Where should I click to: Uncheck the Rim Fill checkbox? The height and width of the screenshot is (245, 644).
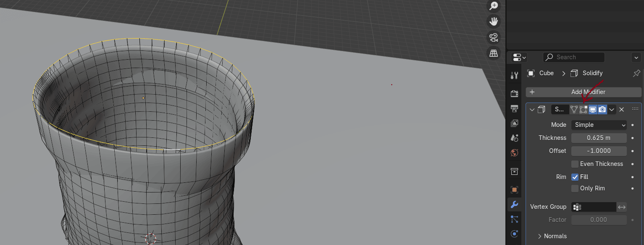(575, 177)
